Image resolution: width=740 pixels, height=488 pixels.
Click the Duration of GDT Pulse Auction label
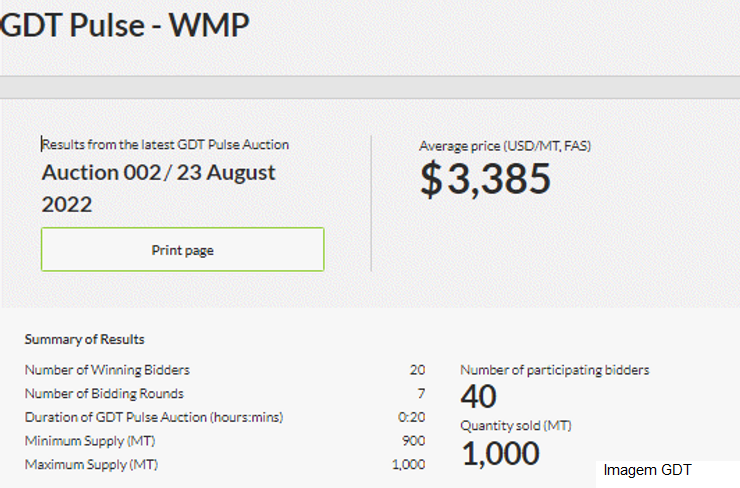(154, 417)
